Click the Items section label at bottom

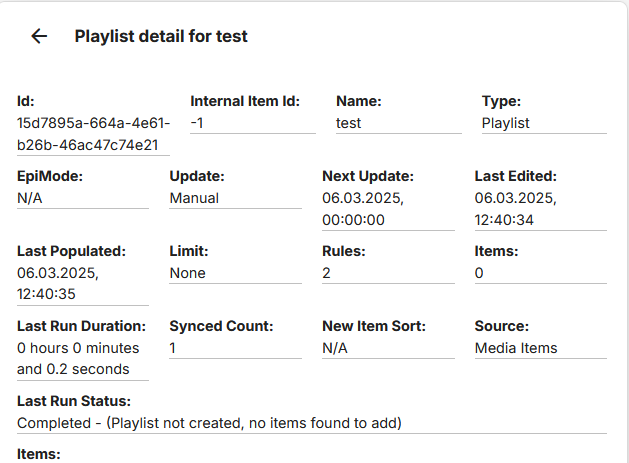39,454
